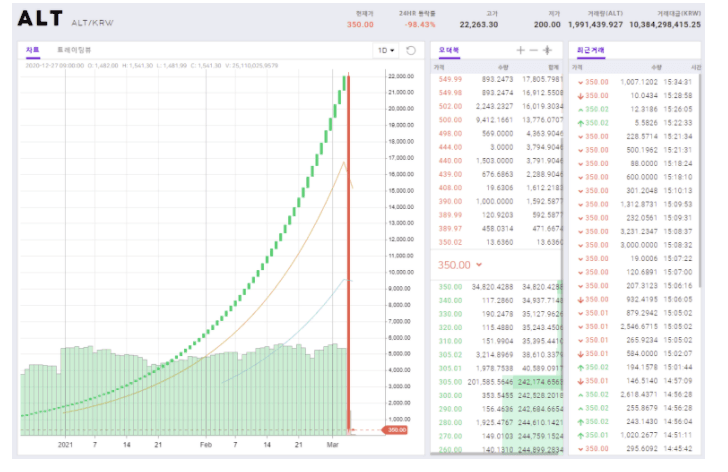Open the 1D interval dropdown
The image size is (728, 472).
point(386,50)
